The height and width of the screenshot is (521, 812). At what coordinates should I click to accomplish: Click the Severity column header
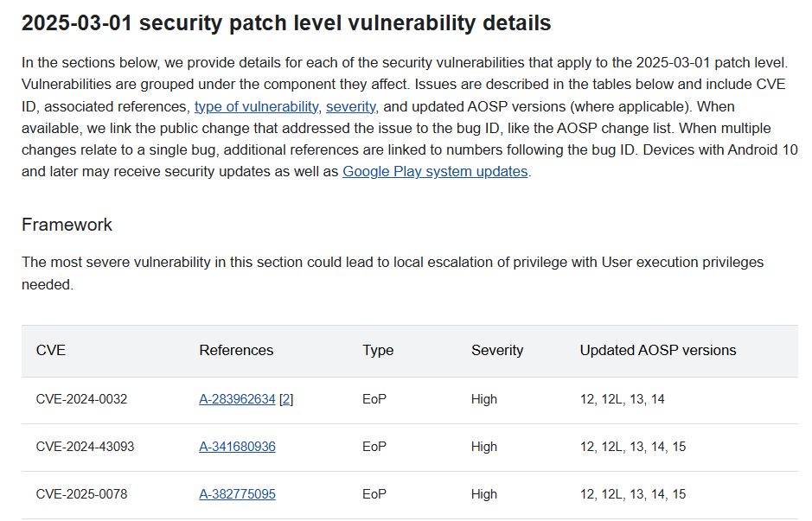[x=497, y=351]
